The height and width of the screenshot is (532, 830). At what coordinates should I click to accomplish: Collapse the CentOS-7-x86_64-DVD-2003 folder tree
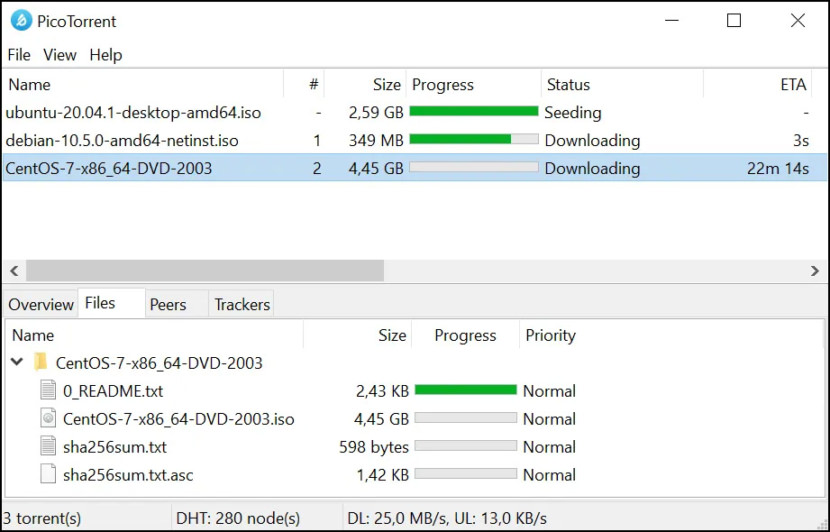pos(17,362)
